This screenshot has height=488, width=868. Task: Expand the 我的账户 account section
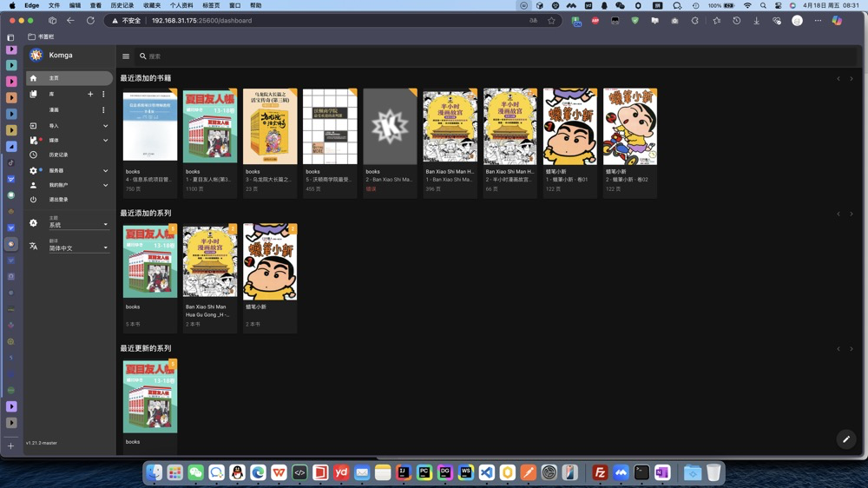point(69,185)
